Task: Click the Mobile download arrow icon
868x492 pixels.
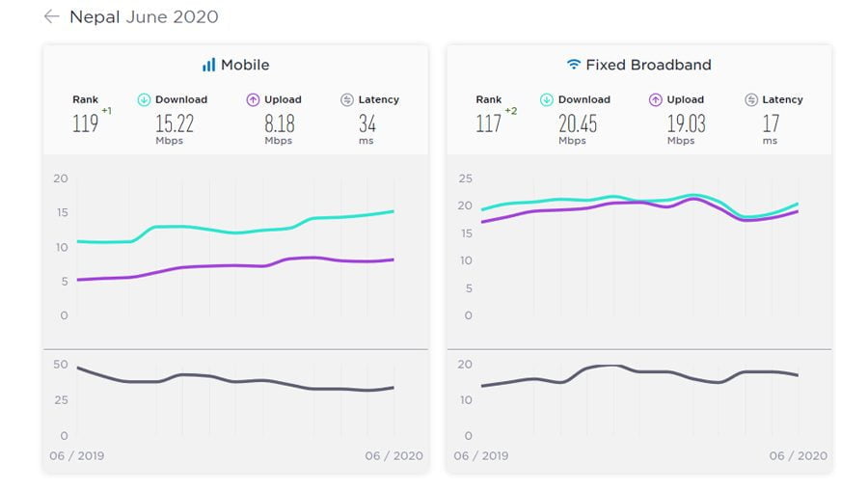Action: pos(144,99)
